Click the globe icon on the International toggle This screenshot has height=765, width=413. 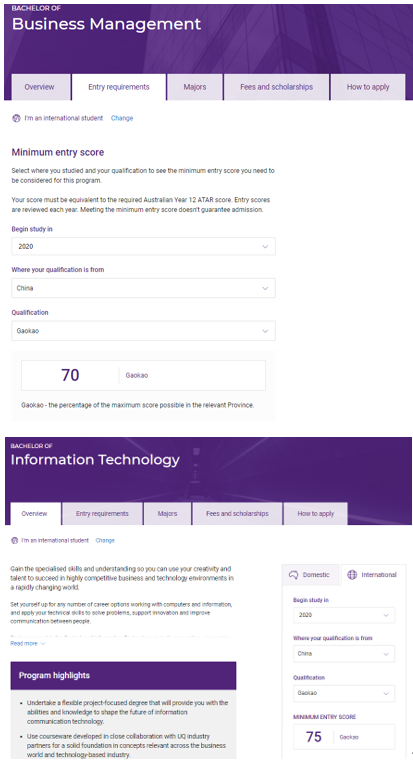click(352, 575)
